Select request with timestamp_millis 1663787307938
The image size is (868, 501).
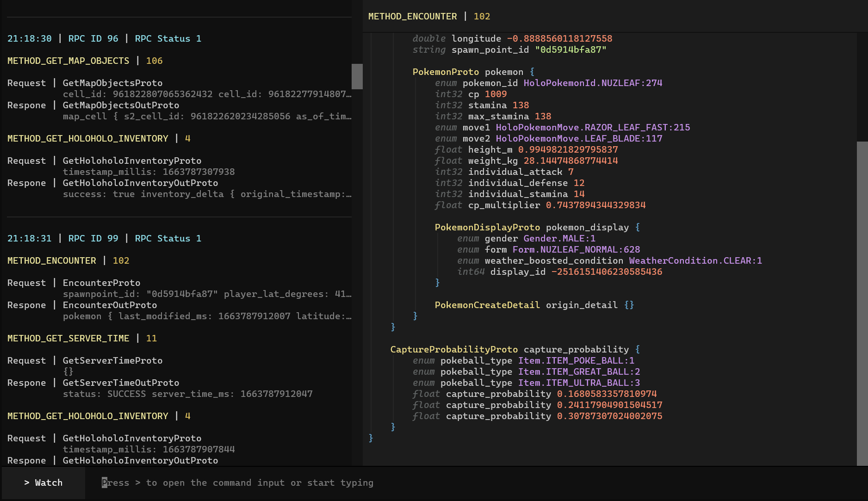click(x=180, y=166)
